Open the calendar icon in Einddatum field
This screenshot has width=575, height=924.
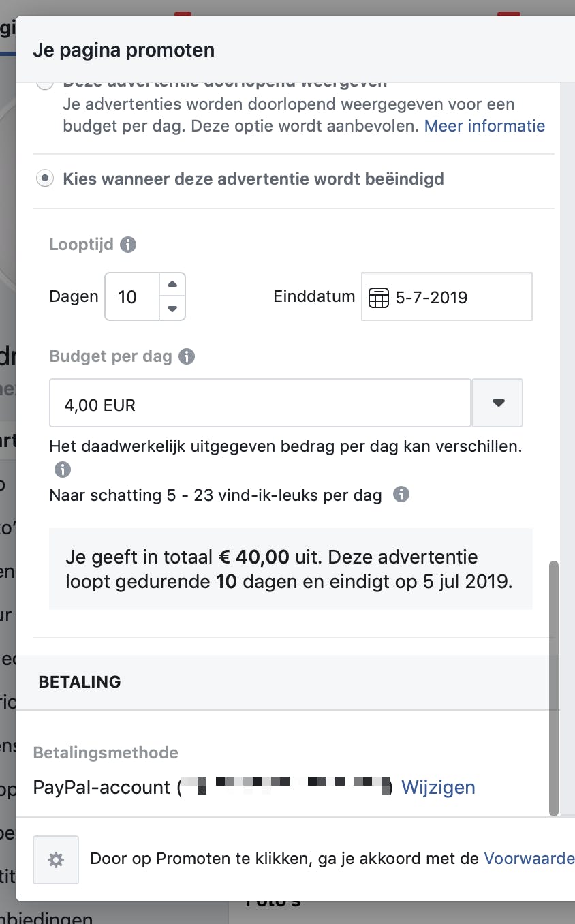pyautogui.click(x=378, y=298)
